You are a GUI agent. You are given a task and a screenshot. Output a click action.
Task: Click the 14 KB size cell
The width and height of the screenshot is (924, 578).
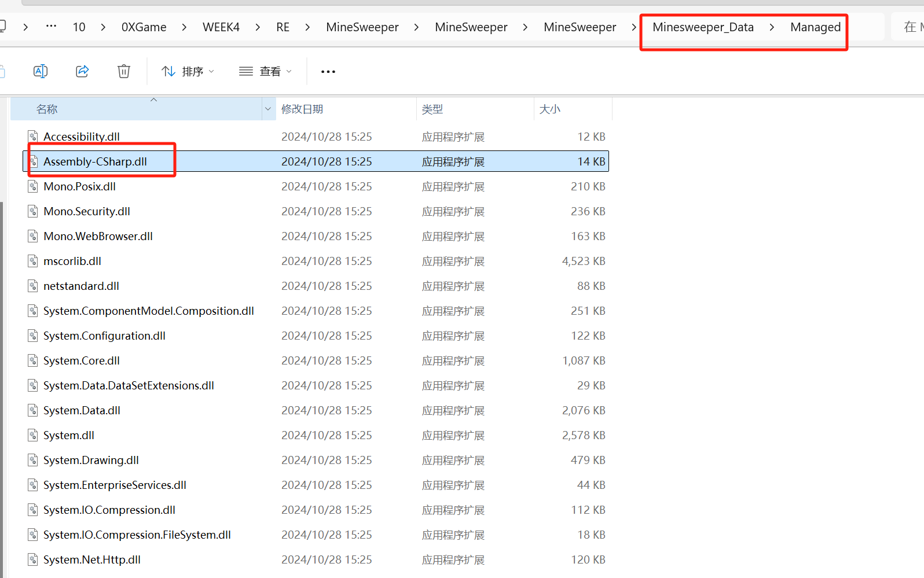(591, 161)
